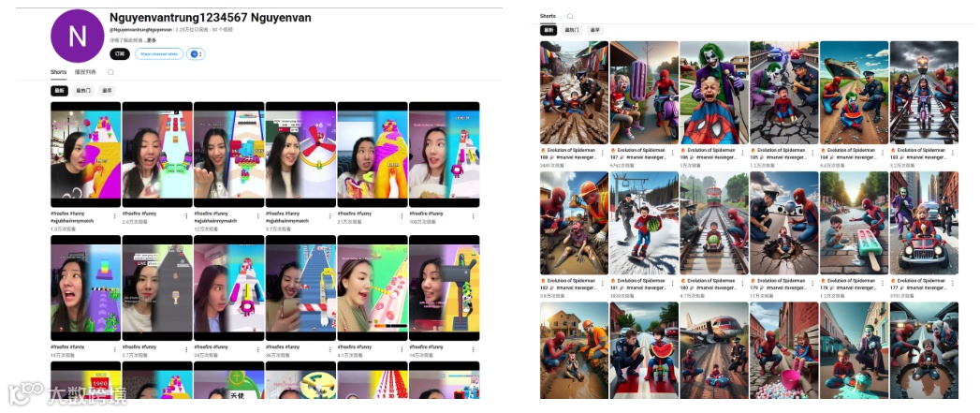Click the View channel stats button
This screenshot has width=980, height=413.
[x=159, y=54]
